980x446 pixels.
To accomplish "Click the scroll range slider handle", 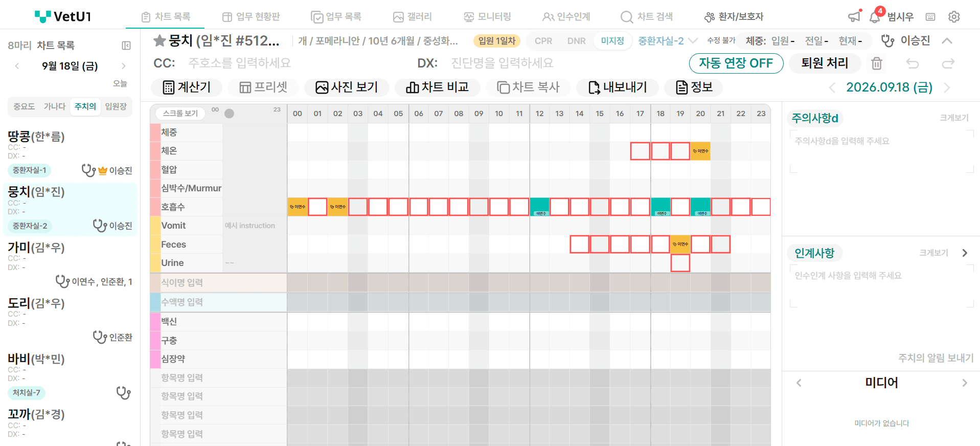I will coord(230,114).
